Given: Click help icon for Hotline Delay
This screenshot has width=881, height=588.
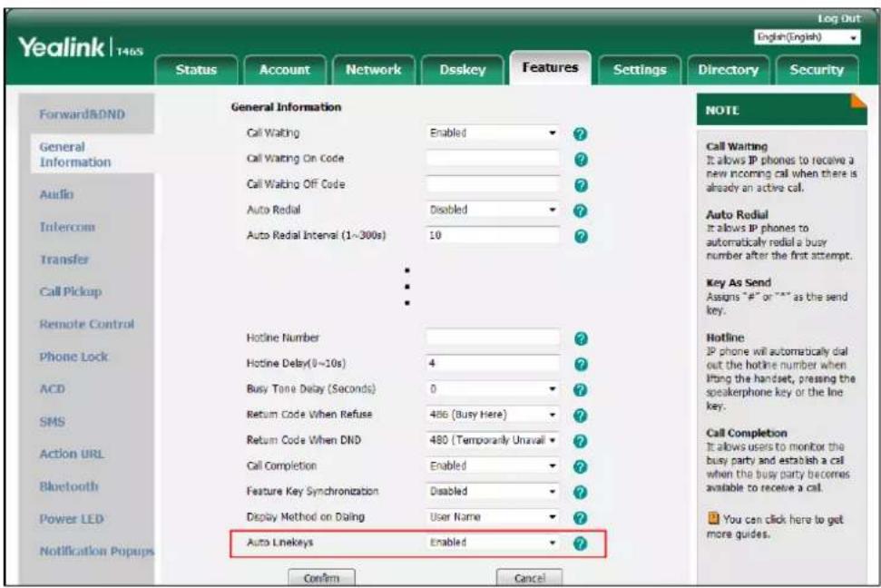Looking at the screenshot, I should point(581,364).
